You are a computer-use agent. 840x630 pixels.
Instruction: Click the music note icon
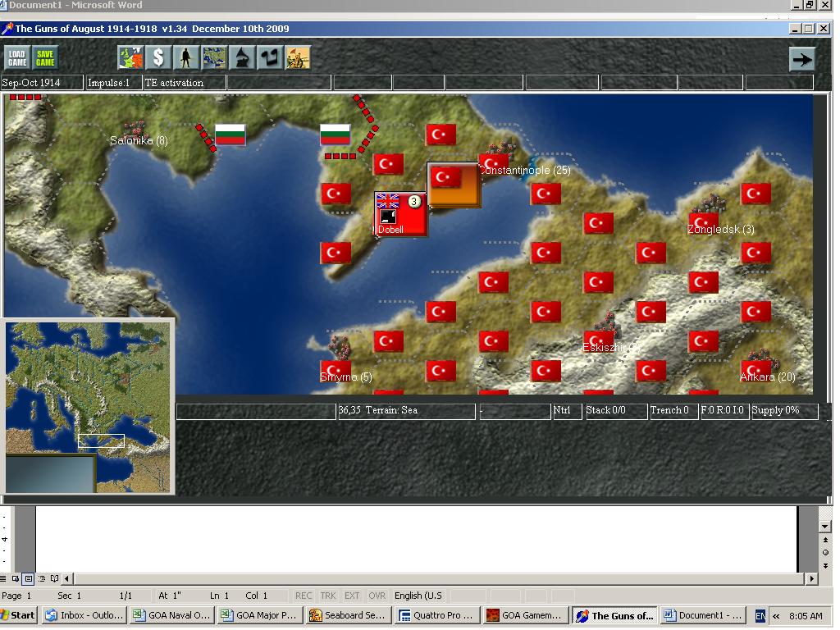(269, 58)
